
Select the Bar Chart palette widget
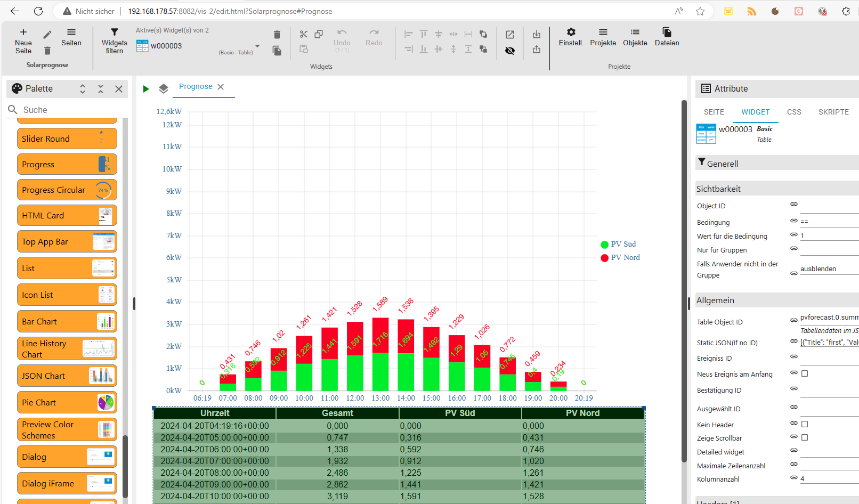point(67,321)
